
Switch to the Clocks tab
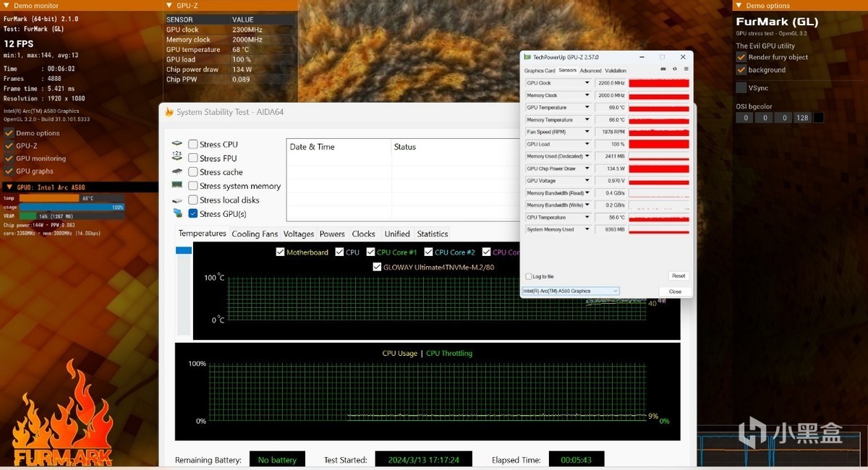tap(363, 234)
